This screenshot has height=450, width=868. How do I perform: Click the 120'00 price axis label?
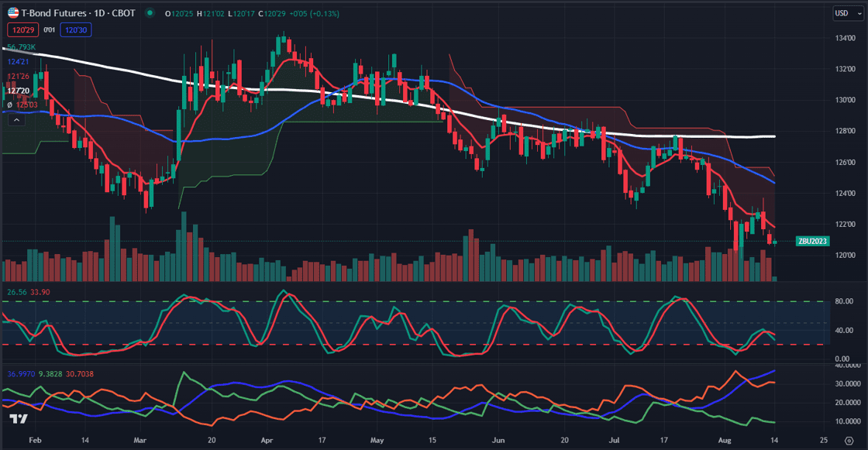(846, 255)
